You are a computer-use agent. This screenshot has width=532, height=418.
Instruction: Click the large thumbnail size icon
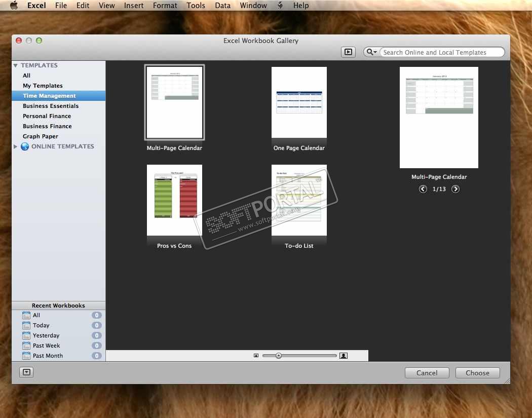tap(344, 356)
